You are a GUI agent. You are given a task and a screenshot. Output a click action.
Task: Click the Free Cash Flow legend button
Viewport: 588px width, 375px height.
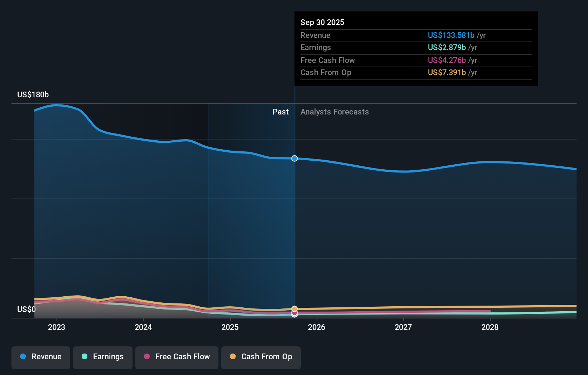click(x=177, y=357)
